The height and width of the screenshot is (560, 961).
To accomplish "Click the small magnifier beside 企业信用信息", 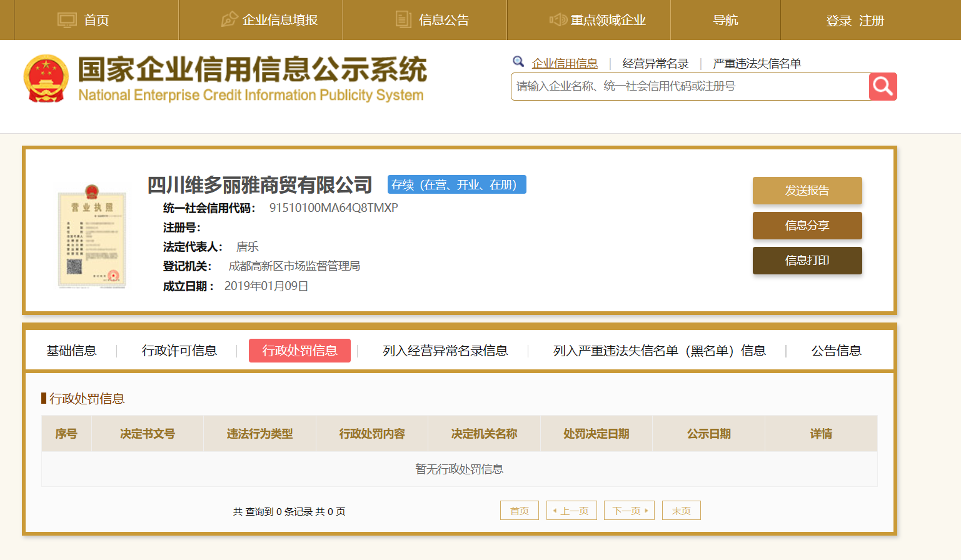I will pyautogui.click(x=518, y=62).
